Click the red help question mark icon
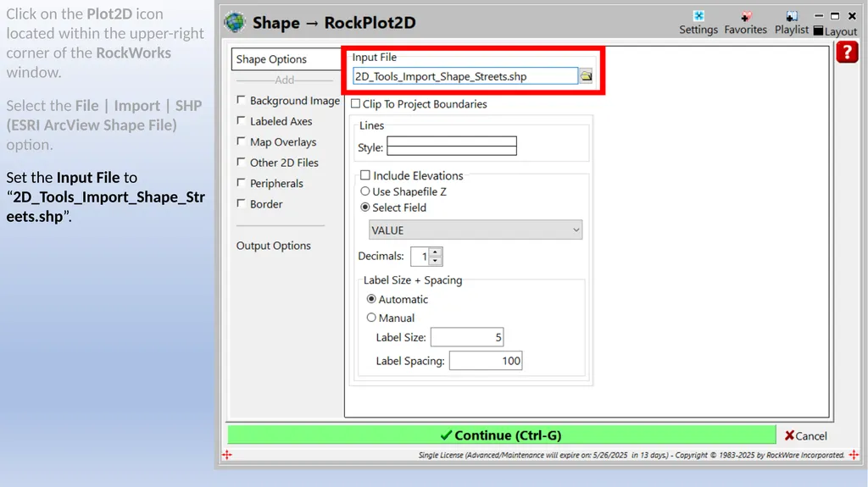 pos(847,53)
